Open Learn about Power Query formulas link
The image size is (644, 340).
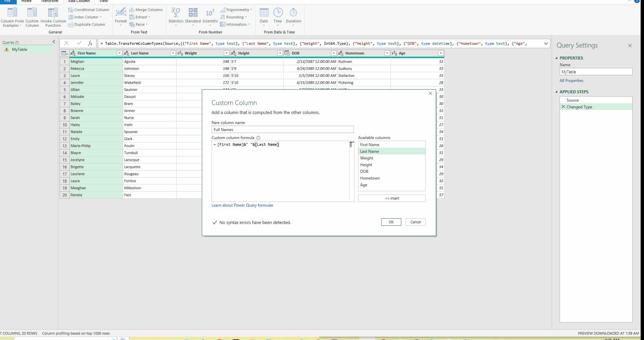point(242,205)
